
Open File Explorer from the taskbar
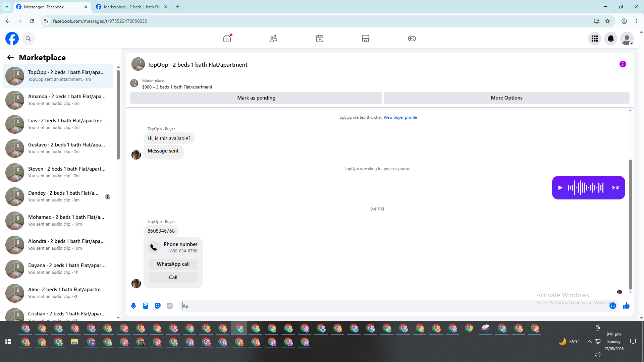click(74, 342)
